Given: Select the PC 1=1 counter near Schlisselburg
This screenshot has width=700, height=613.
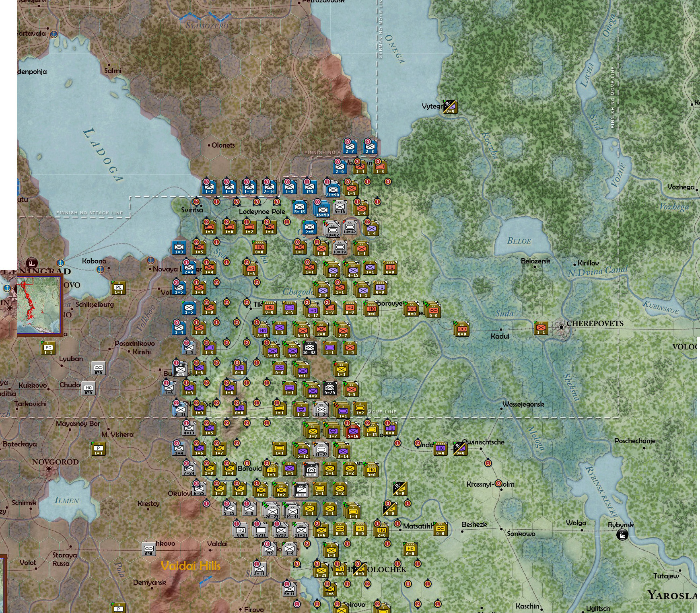Looking at the screenshot, I should 119,288.
